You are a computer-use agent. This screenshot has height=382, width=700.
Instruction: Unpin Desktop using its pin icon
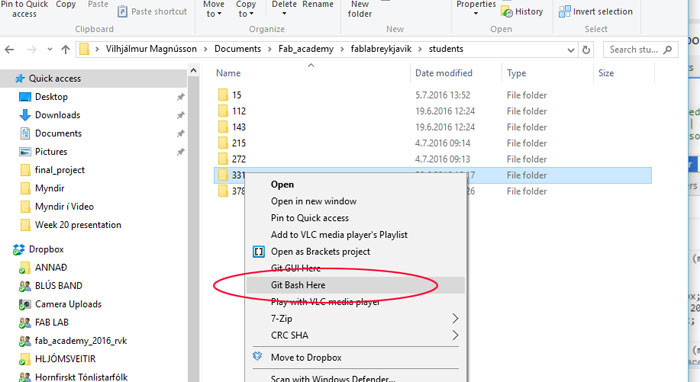(180, 97)
